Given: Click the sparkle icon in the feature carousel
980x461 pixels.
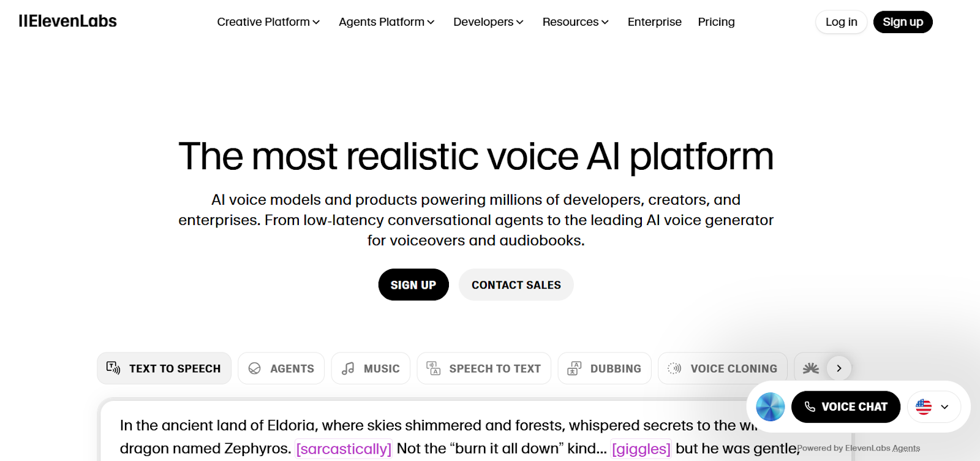Looking at the screenshot, I should click(x=810, y=368).
